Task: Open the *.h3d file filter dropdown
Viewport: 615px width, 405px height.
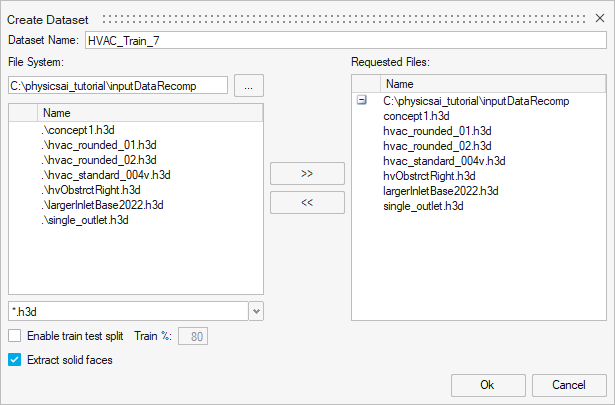Action: pos(256,311)
